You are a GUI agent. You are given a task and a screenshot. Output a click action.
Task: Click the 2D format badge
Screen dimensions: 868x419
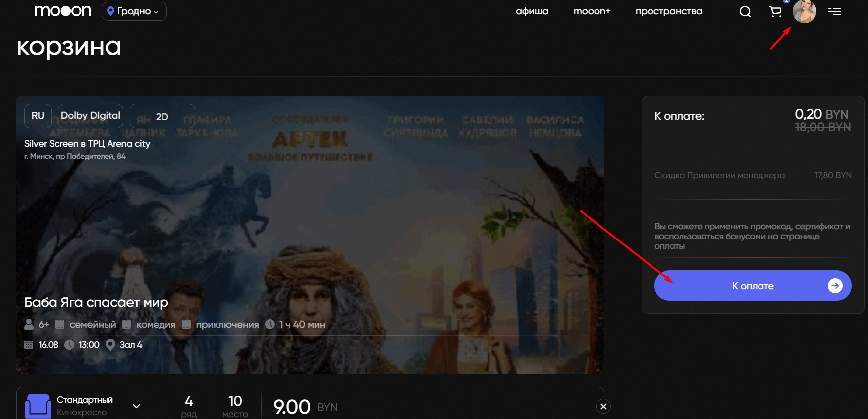click(162, 116)
